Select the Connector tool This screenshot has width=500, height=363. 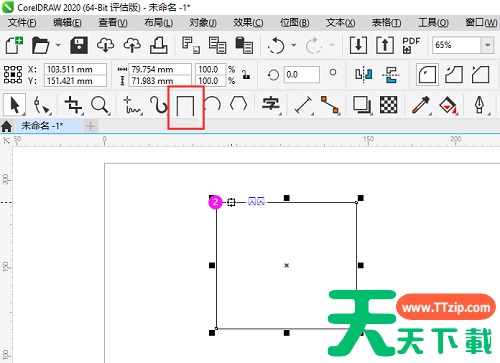tap(330, 105)
